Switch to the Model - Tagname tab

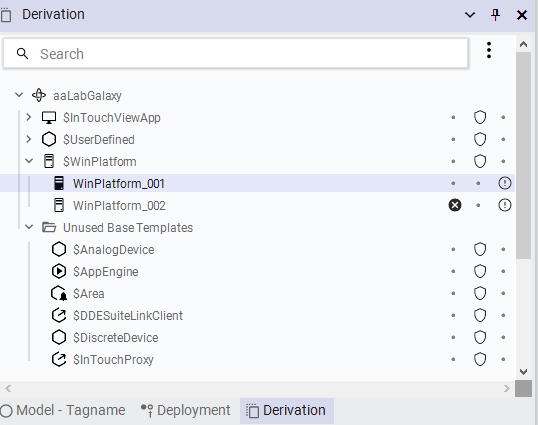click(x=63, y=410)
